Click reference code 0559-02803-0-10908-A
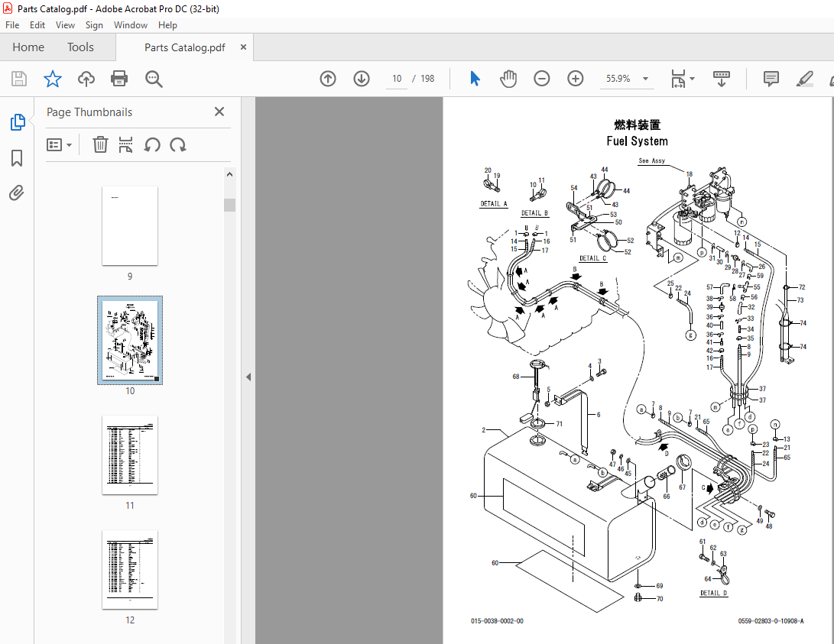The height and width of the screenshot is (644, 834). point(771,620)
